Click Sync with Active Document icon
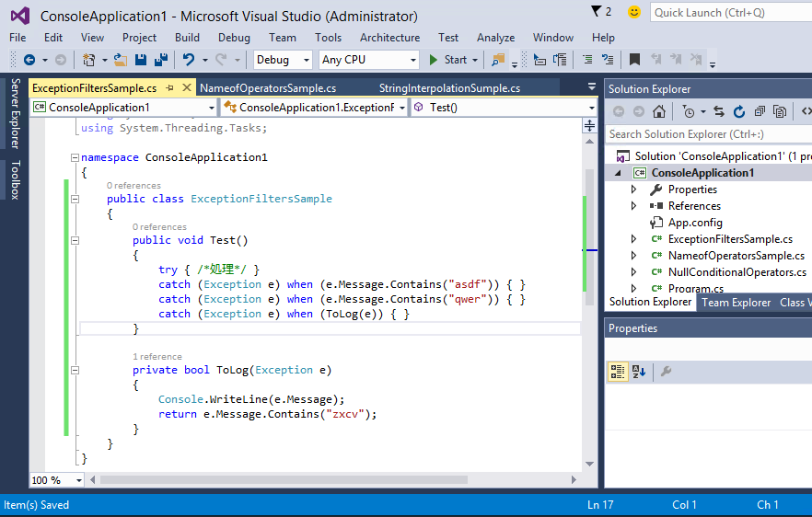This screenshot has height=517, width=812. coord(719,111)
